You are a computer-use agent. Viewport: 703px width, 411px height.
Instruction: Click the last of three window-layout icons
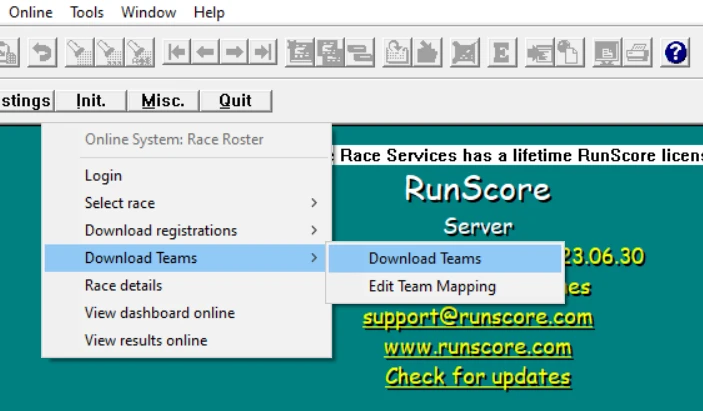[360, 53]
